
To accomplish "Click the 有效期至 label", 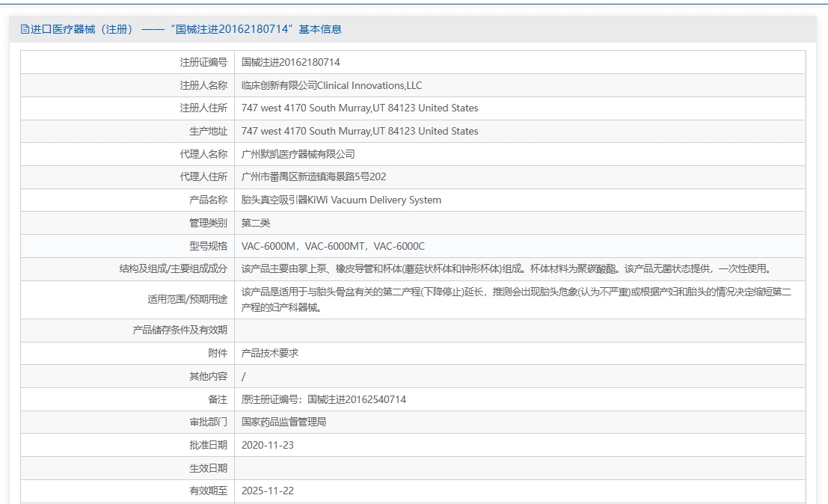I will point(208,491).
